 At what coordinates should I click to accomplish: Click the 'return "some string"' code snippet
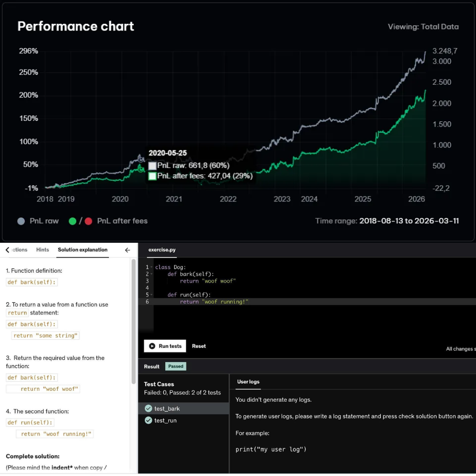point(45,336)
